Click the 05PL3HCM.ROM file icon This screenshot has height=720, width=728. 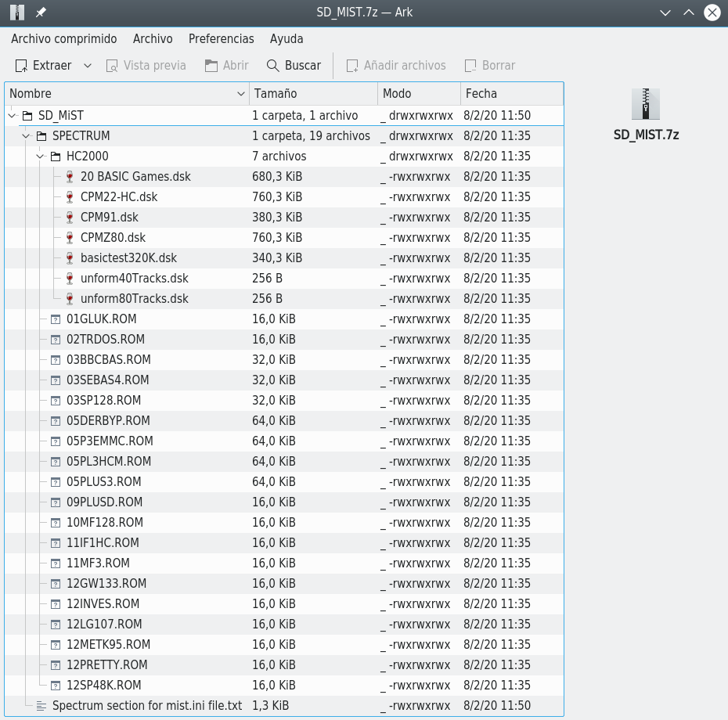pos(56,463)
